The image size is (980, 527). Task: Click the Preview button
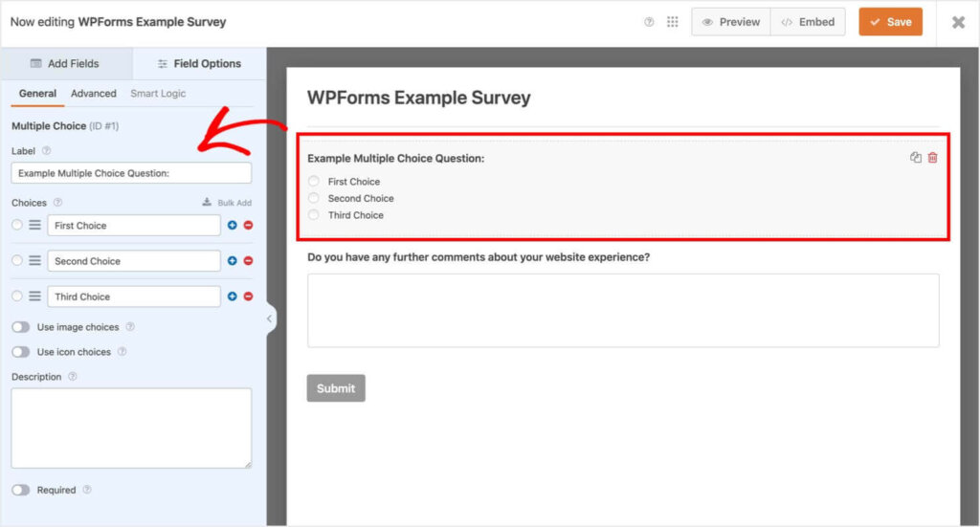click(x=730, y=22)
